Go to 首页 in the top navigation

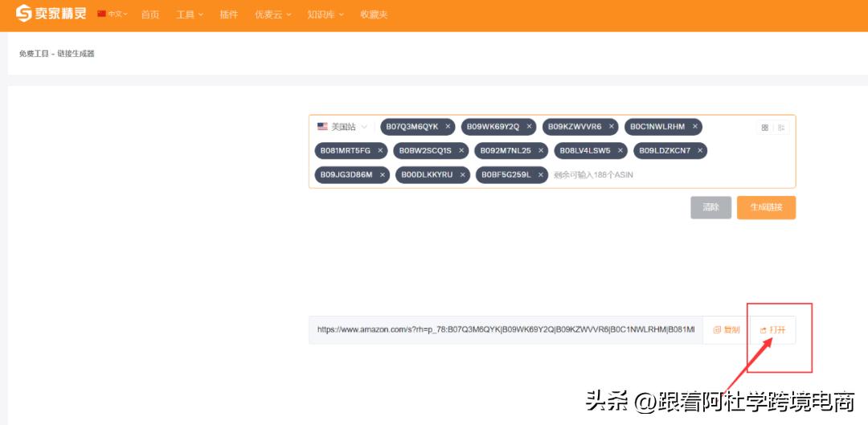point(150,14)
